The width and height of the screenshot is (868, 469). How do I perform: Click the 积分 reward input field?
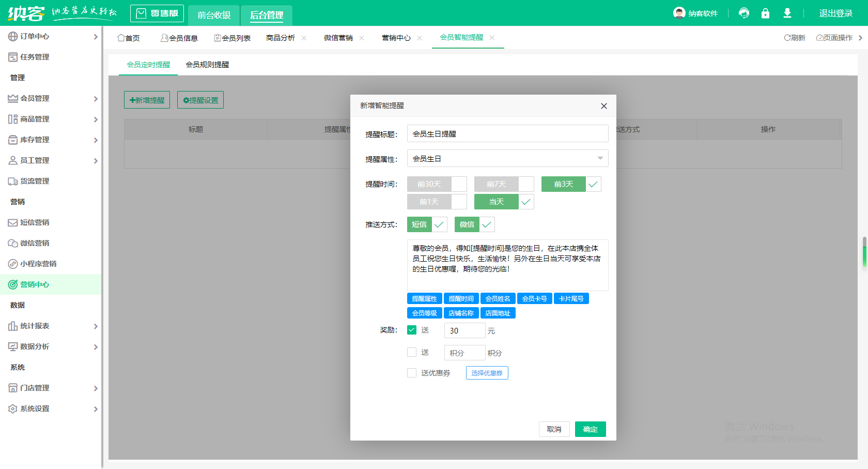point(465,353)
